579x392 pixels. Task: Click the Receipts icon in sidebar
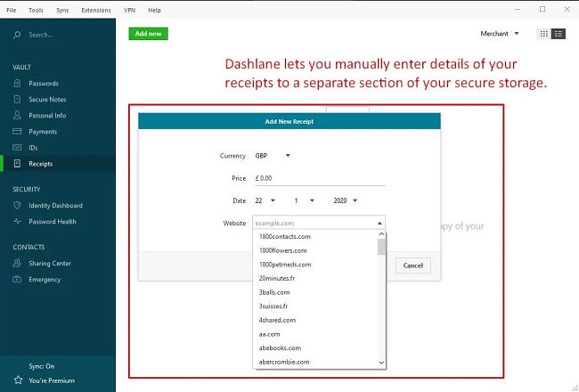click(17, 164)
